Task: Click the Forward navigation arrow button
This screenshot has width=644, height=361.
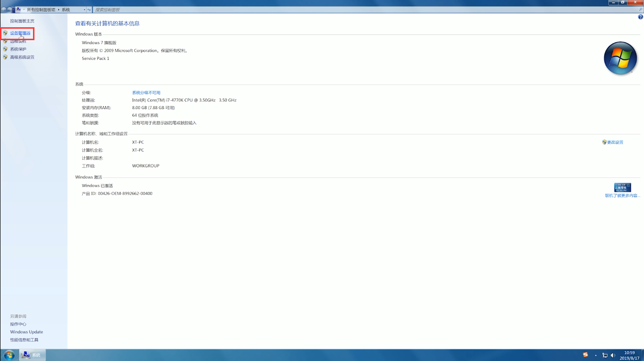Action: tap(10, 10)
